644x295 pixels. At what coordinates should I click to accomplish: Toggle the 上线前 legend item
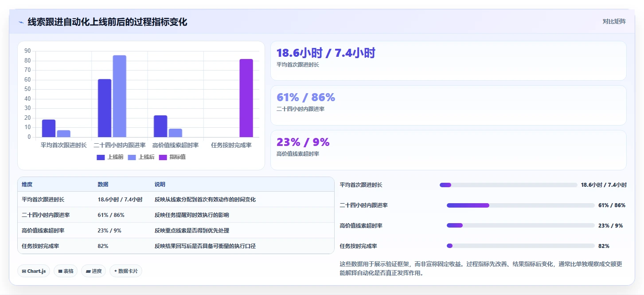110,157
